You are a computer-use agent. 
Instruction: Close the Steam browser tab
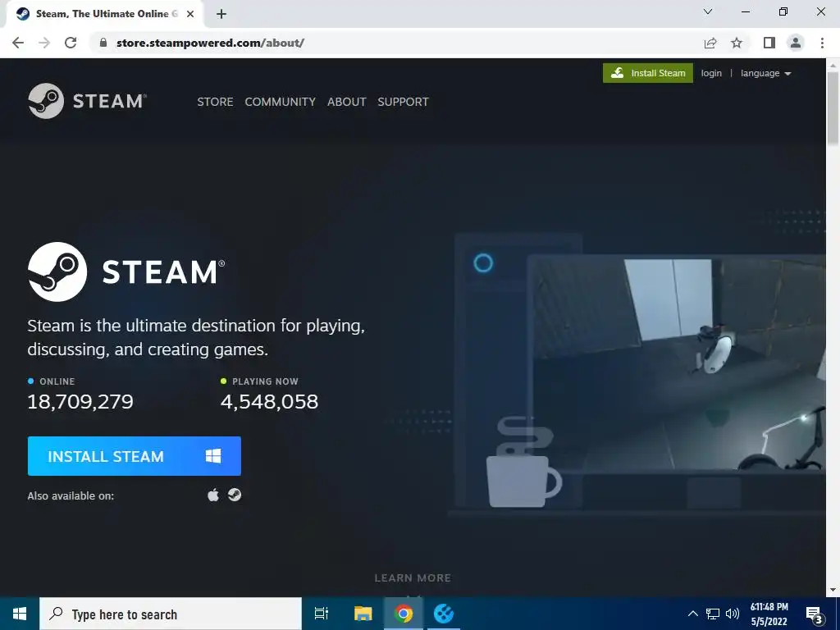click(190, 14)
